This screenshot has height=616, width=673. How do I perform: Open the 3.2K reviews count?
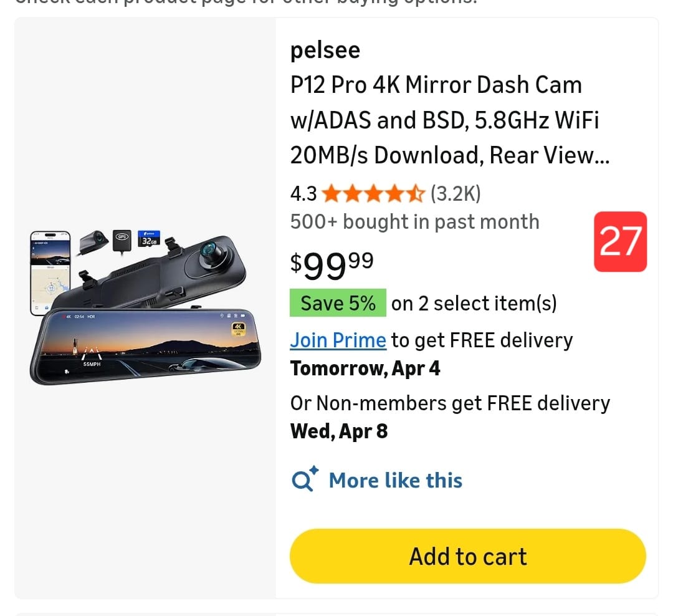click(x=456, y=195)
